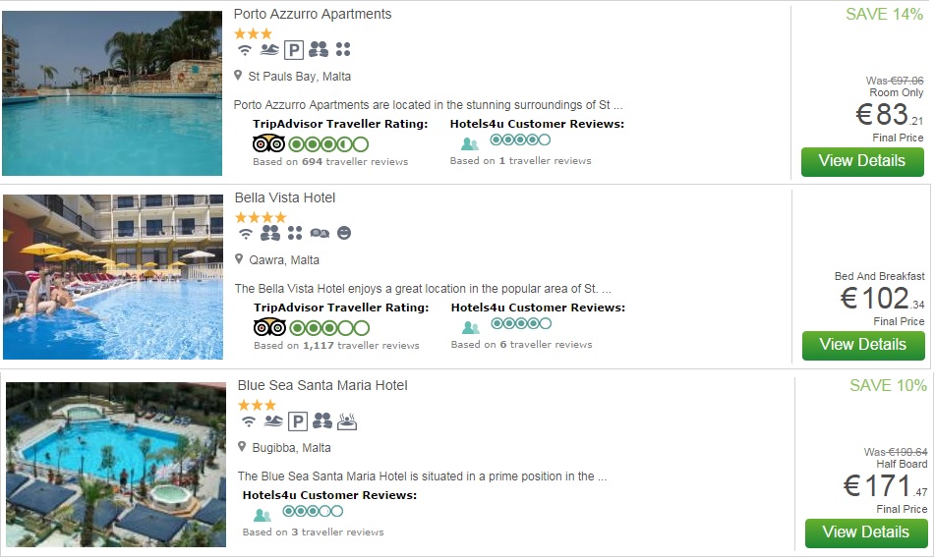Click the Hotels4u rating circles for Blue Sea Santa Maria
Screen dimensions: 935x560
click(x=313, y=511)
